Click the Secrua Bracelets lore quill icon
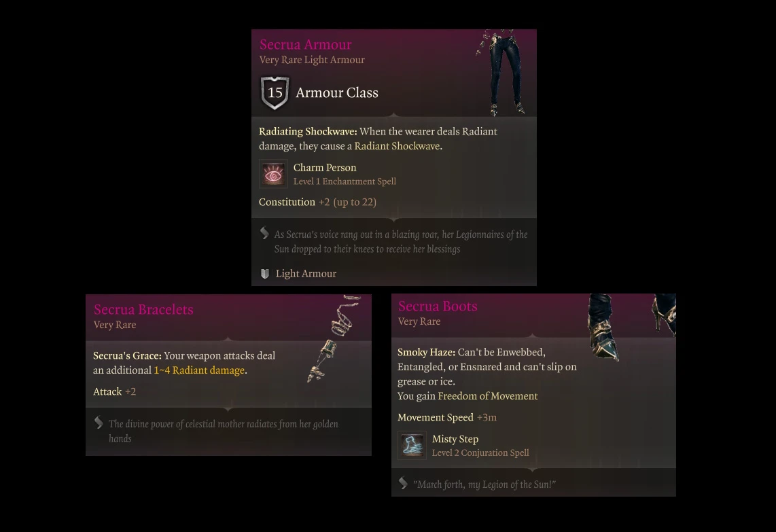Viewport: 776px width, 532px height. (x=99, y=423)
